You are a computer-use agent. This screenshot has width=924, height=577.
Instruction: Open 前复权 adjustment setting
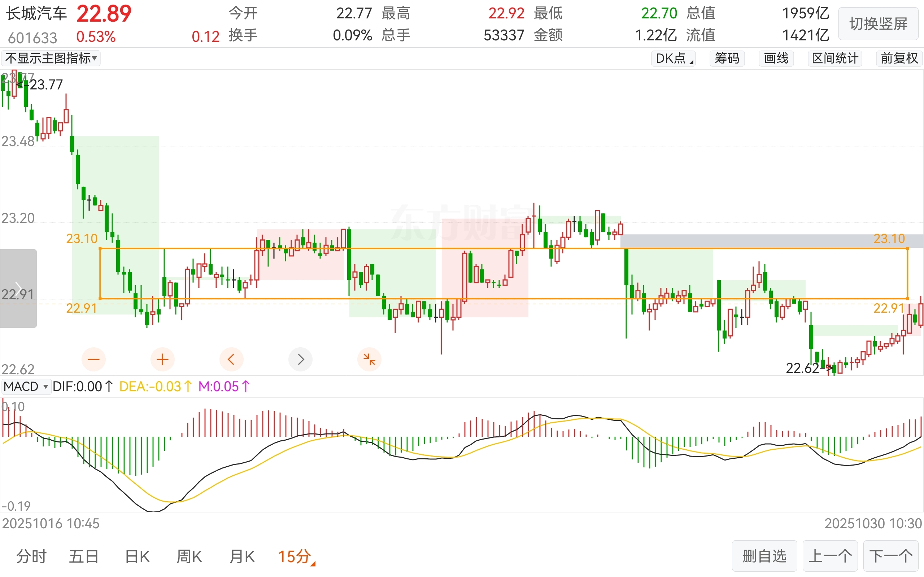coord(899,58)
